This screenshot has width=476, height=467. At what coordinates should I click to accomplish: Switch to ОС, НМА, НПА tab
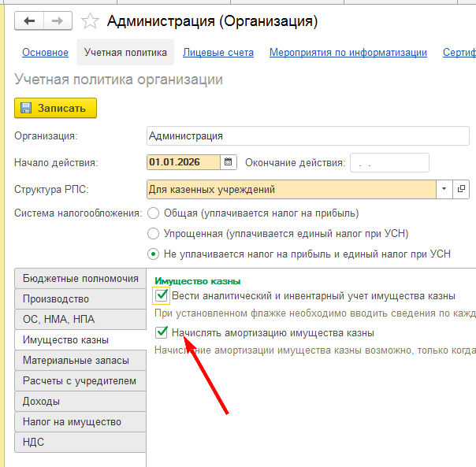[80, 319]
